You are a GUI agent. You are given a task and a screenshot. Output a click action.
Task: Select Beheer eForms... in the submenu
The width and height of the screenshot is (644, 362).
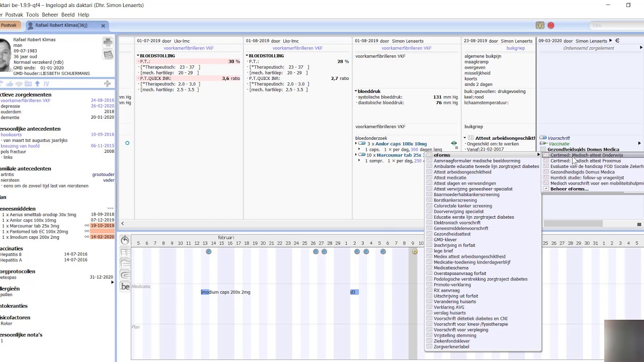(569, 189)
